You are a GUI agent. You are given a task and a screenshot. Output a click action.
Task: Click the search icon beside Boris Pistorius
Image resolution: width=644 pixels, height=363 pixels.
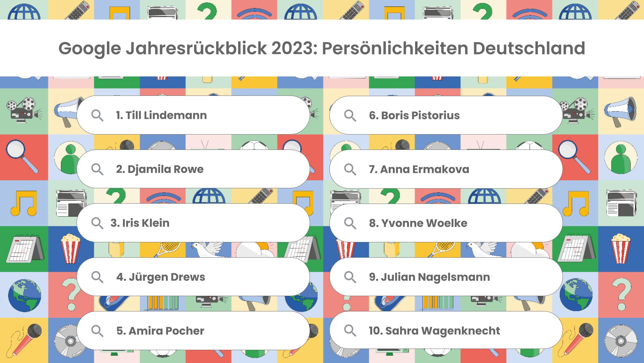(x=350, y=115)
